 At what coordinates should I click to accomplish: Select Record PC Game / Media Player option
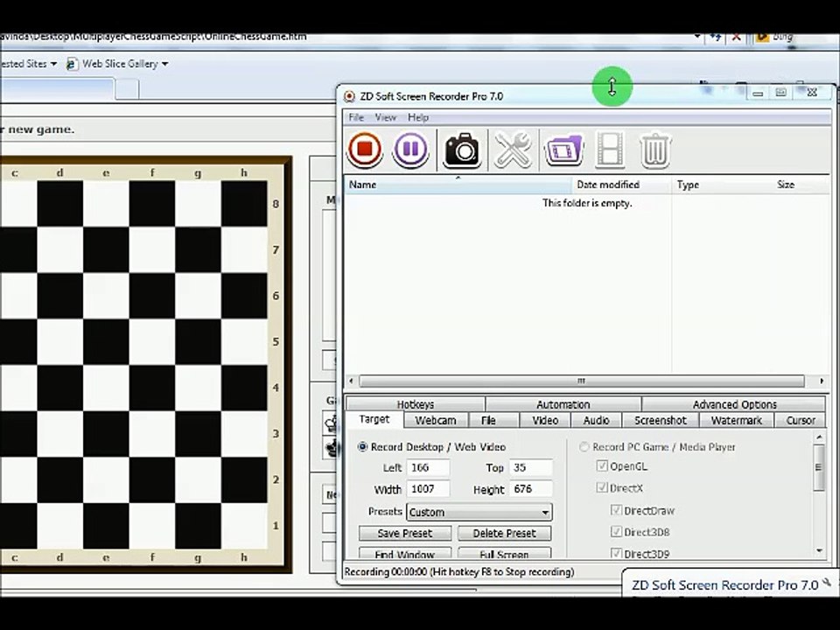coord(584,446)
